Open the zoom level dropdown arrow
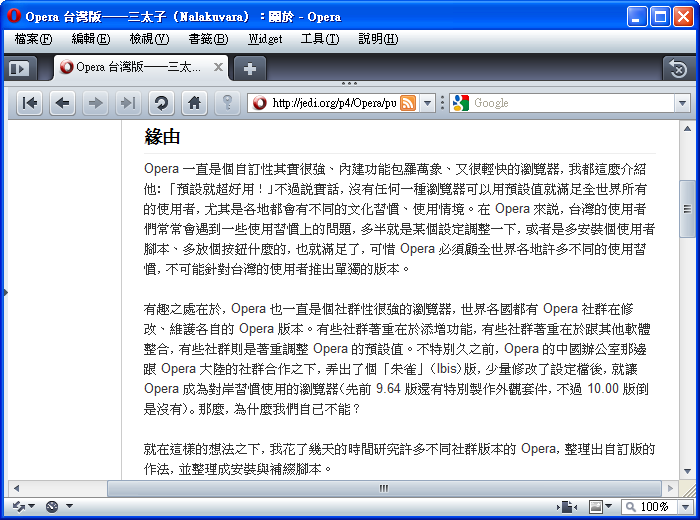Viewport: 700px width, 520px height. (686, 507)
